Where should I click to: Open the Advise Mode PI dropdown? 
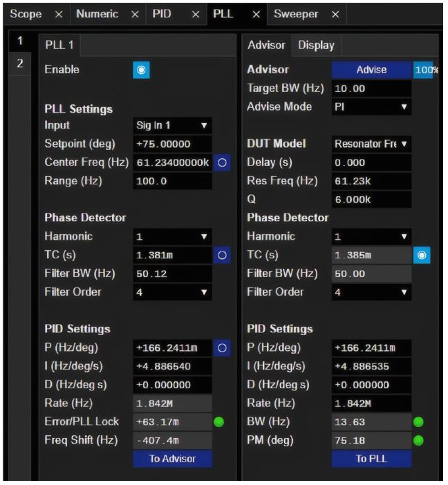tap(371, 106)
